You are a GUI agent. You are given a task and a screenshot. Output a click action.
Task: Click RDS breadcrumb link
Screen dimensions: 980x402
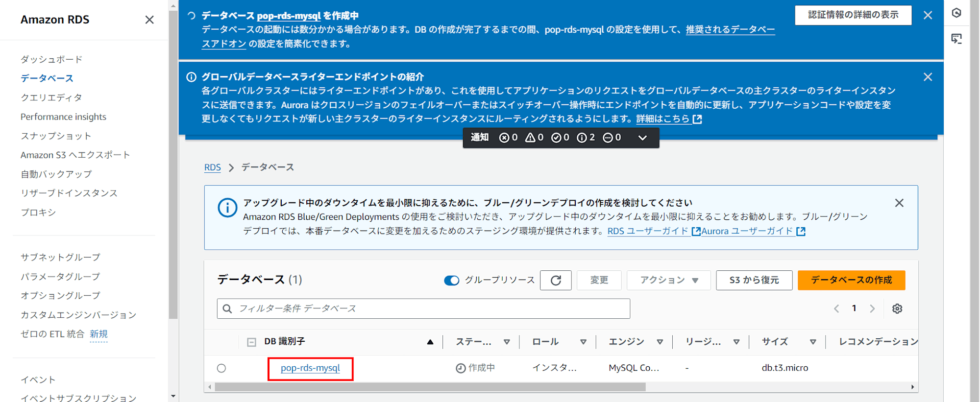(213, 167)
